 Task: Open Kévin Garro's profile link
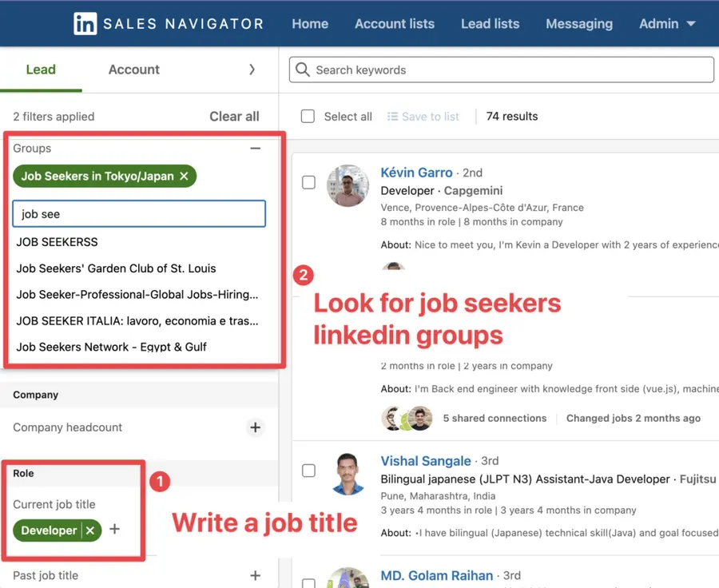[x=416, y=172]
